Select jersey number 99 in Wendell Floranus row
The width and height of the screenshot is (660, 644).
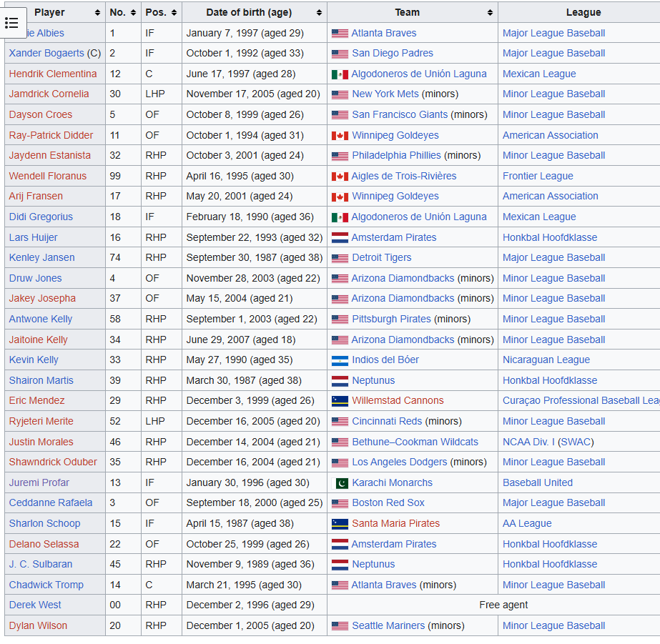click(115, 177)
